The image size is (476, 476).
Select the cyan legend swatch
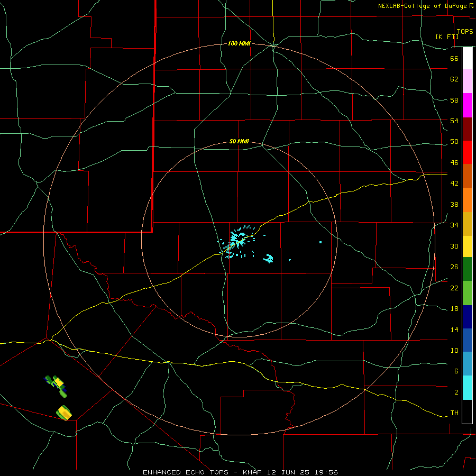pos(467,388)
